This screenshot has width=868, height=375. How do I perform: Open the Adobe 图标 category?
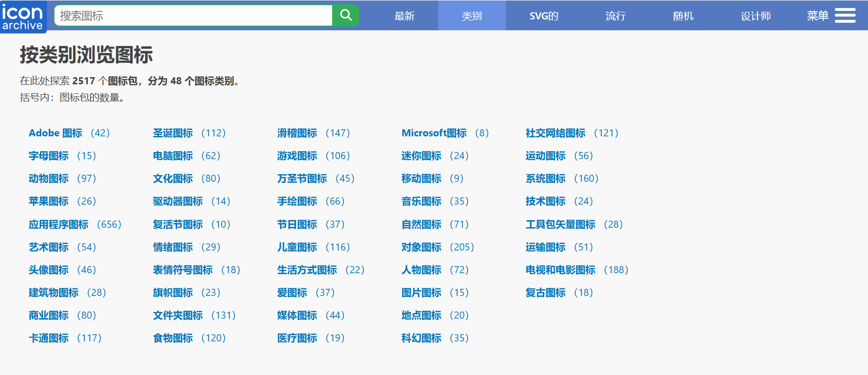point(55,133)
